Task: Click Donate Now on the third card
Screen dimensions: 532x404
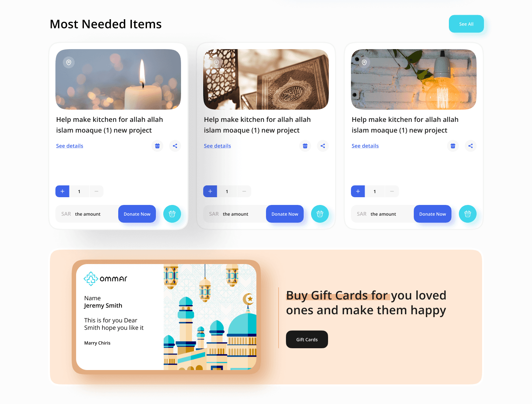Action: tap(433, 214)
